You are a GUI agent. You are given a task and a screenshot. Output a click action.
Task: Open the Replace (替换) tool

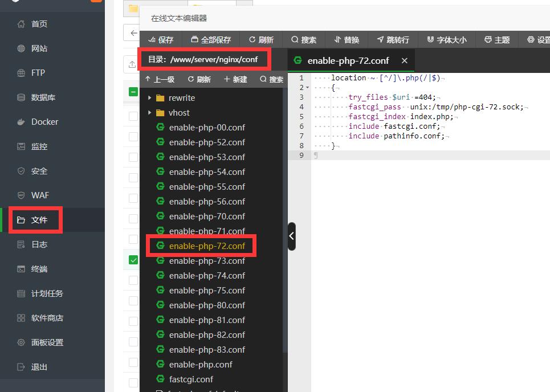[347, 40]
